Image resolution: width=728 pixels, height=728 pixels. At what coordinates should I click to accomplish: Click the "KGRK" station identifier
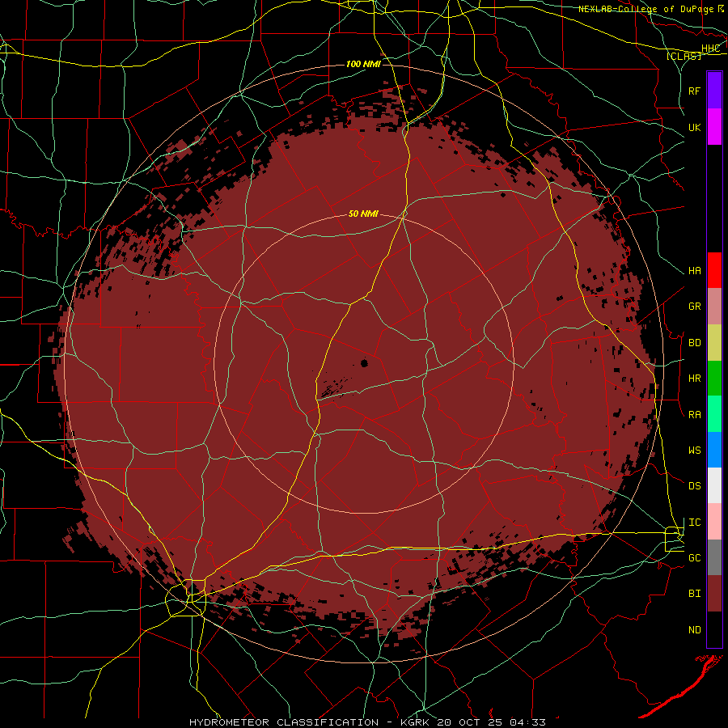pyautogui.click(x=415, y=722)
